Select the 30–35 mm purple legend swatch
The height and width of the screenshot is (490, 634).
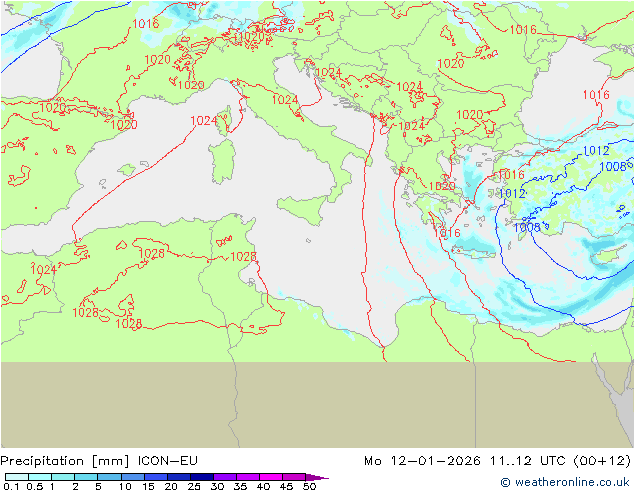[225, 477]
